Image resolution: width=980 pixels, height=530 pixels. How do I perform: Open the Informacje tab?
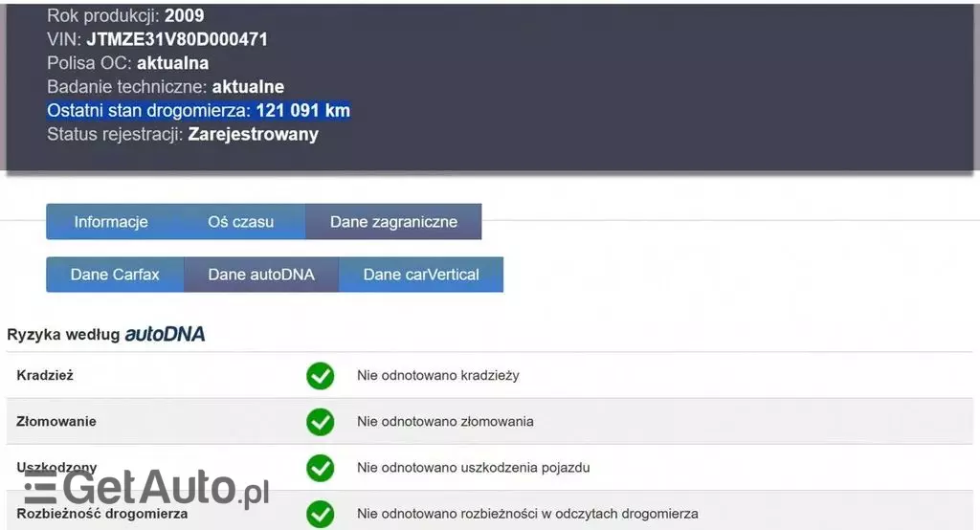[x=111, y=222]
